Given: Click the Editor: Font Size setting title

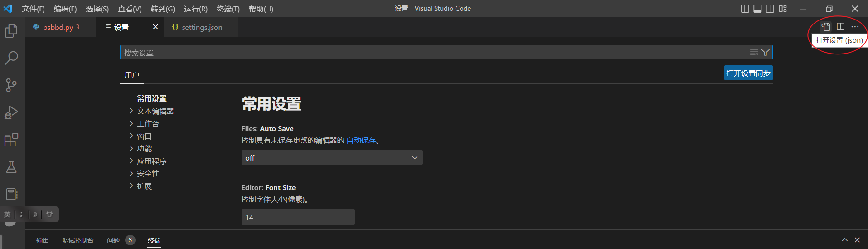Looking at the screenshot, I should pyautogui.click(x=268, y=188).
